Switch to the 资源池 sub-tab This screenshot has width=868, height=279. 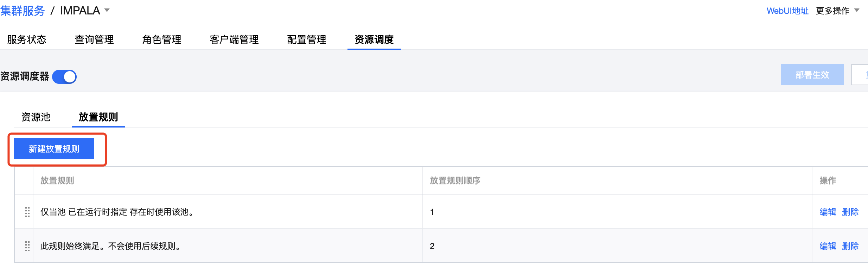click(36, 117)
